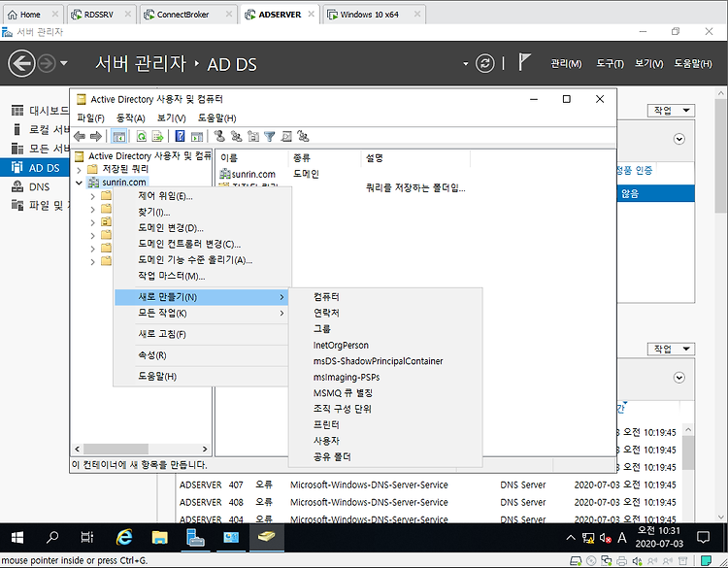Click the Windows Start button
The width and height of the screenshot is (728, 568).
click(x=17, y=537)
